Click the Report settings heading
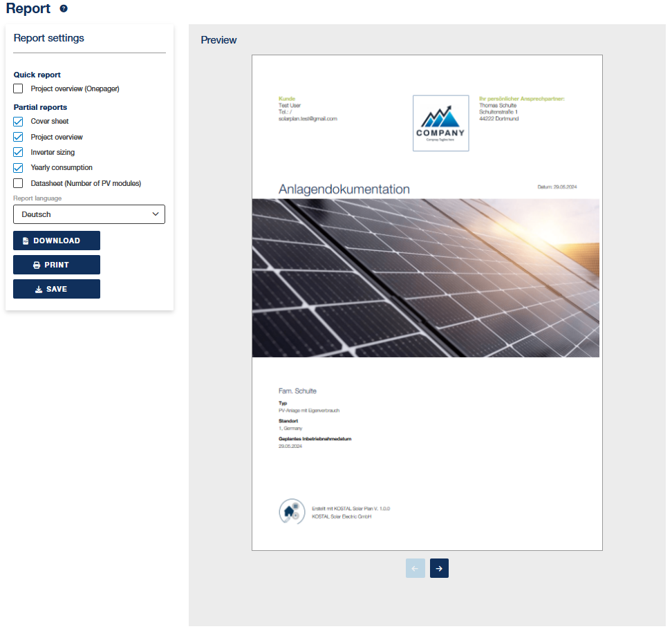This screenshot has height=629, width=672. pos(49,38)
